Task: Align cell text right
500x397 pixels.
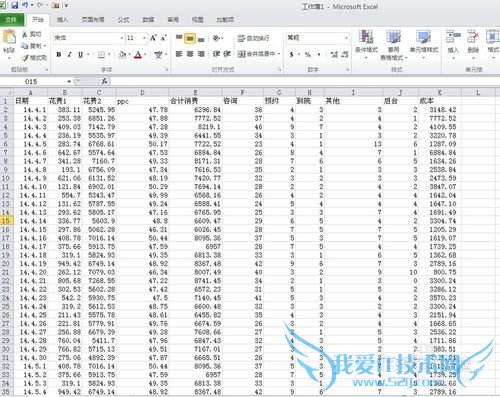Action: [x=201, y=54]
